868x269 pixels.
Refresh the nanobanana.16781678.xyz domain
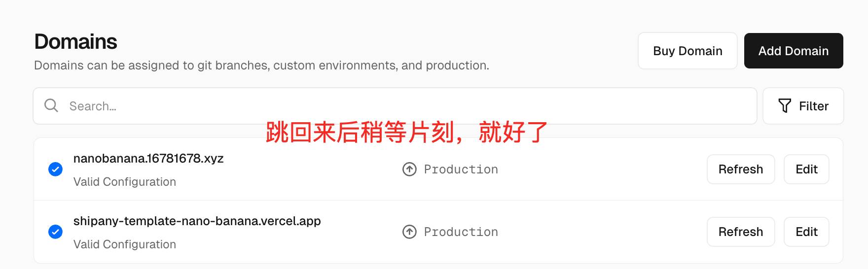(740, 169)
